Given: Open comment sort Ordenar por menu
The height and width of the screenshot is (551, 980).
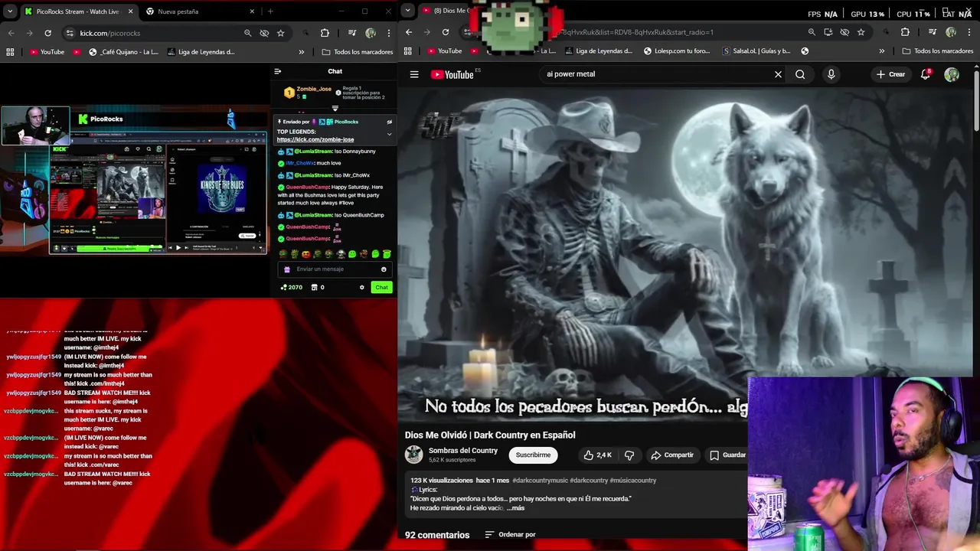Looking at the screenshot, I should click(510, 534).
